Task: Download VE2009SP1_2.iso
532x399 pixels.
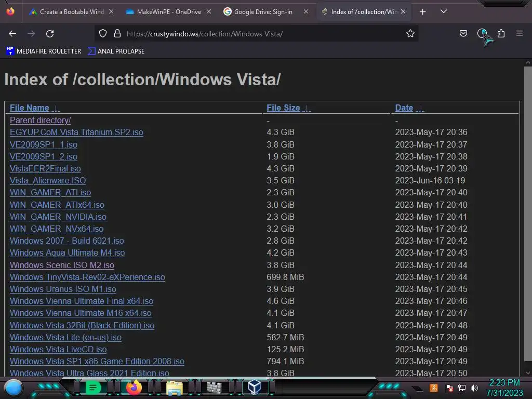Action: tap(44, 156)
